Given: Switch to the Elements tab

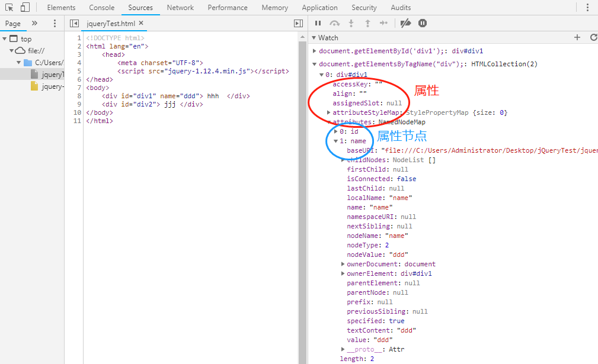Looking at the screenshot, I should pos(62,8).
